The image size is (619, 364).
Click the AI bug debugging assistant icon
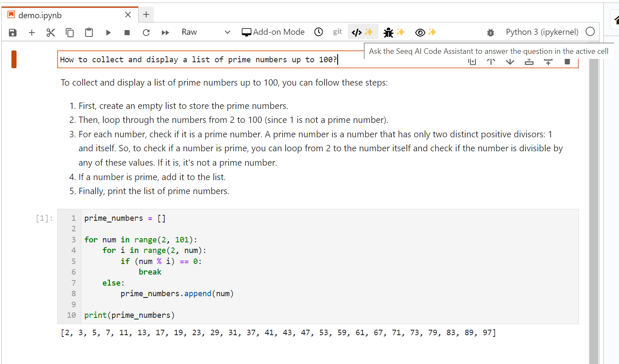pos(394,32)
